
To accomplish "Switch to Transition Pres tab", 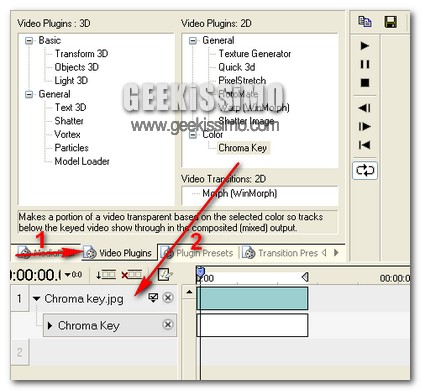I will pos(282,253).
